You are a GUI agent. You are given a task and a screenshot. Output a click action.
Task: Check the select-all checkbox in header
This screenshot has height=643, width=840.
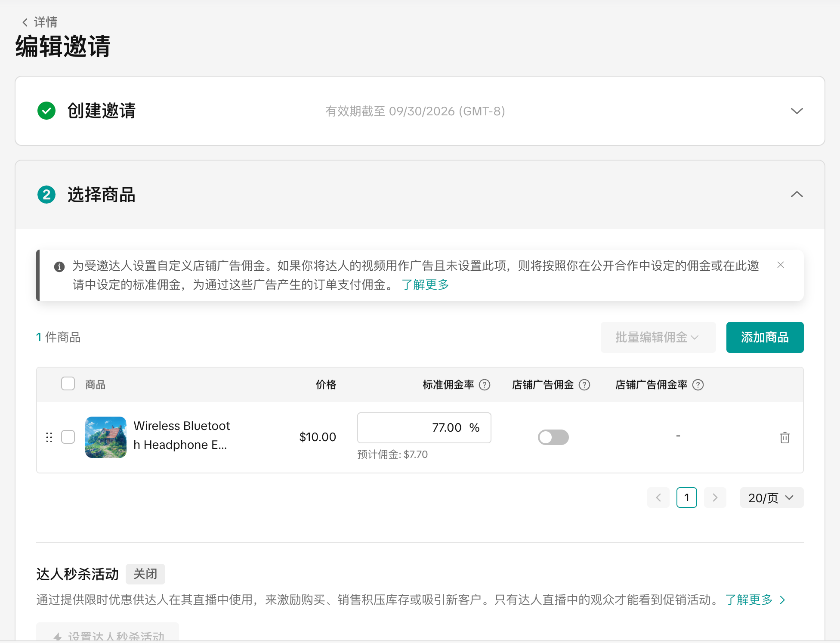(x=68, y=383)
